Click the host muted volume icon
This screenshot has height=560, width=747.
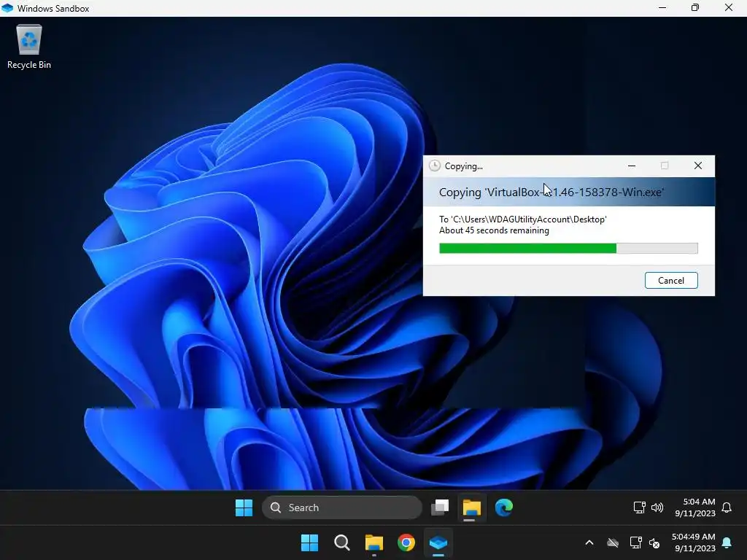654,542
